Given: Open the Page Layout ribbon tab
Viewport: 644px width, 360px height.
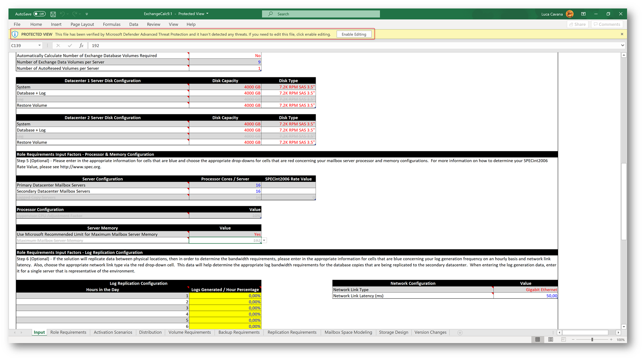Looking at the screenshot, I should coord(82,25).
